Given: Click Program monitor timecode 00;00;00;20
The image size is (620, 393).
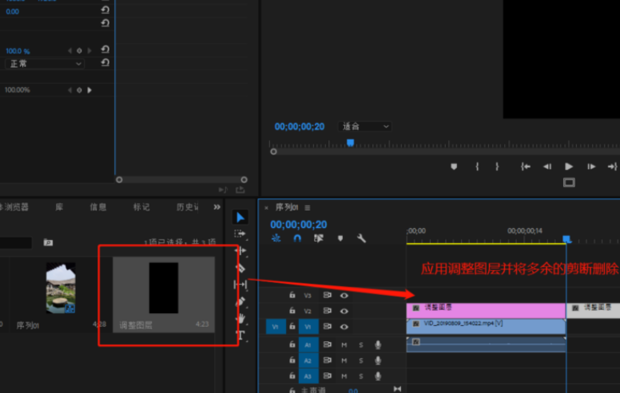Looking at the screenshot, I should point(299,127).
